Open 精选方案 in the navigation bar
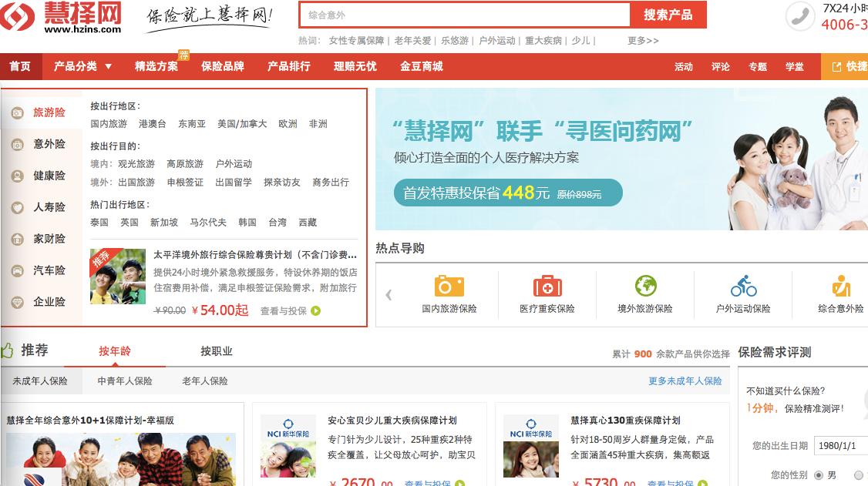 point(156,66)
